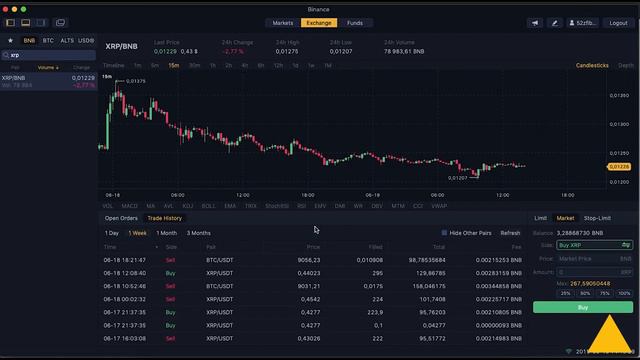Select the BTC market tab
This screenshot has height=360, width=640.
pos(48,40)
